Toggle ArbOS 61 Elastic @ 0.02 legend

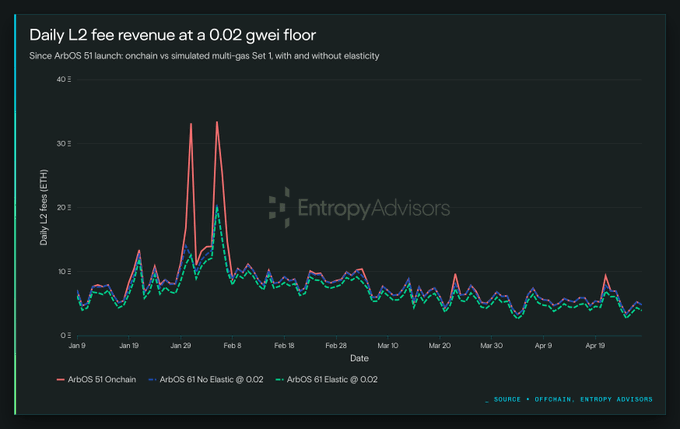coord(326,379)
